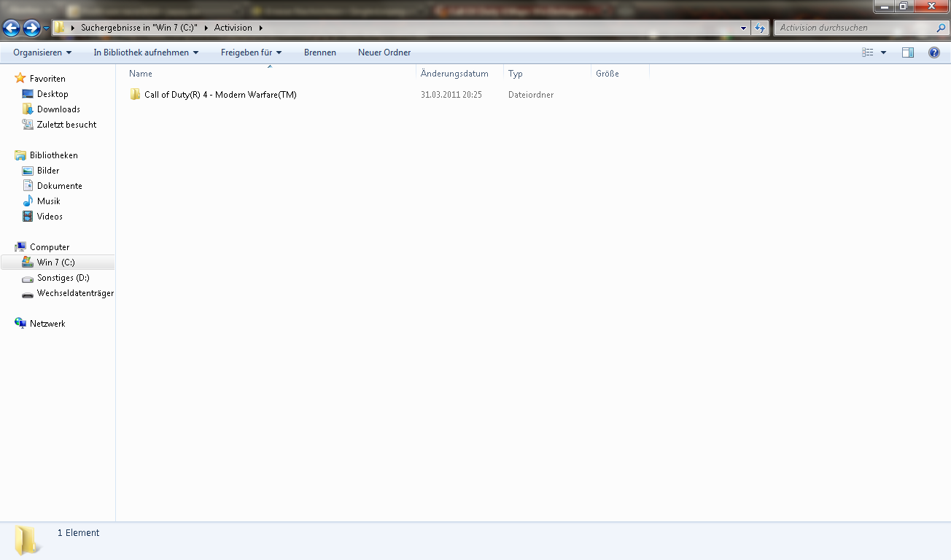Sort by the Name column header

[270, 74]
